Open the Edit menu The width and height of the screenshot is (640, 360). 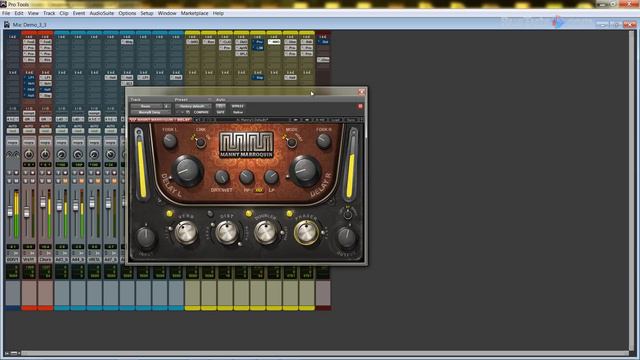[x=19, y=13]
